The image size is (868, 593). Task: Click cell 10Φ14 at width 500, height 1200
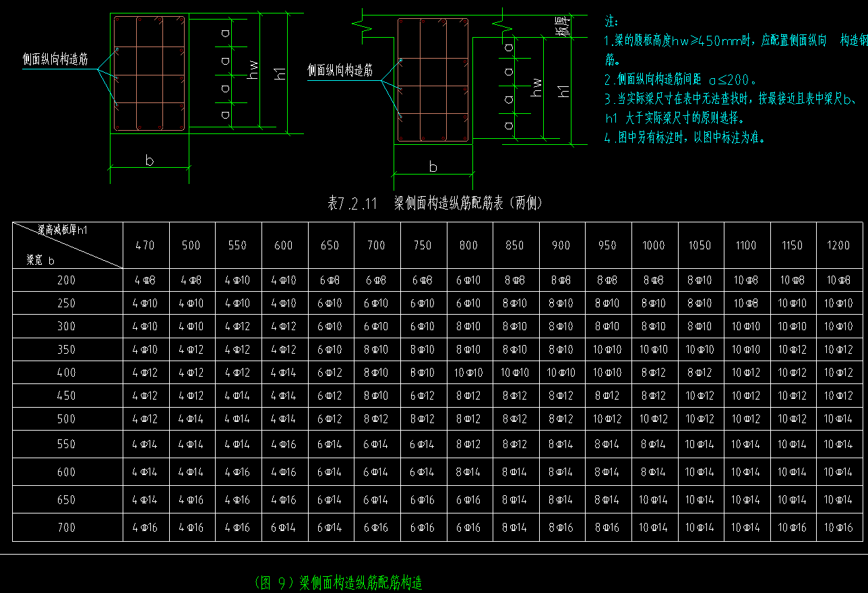coord(838,419)
